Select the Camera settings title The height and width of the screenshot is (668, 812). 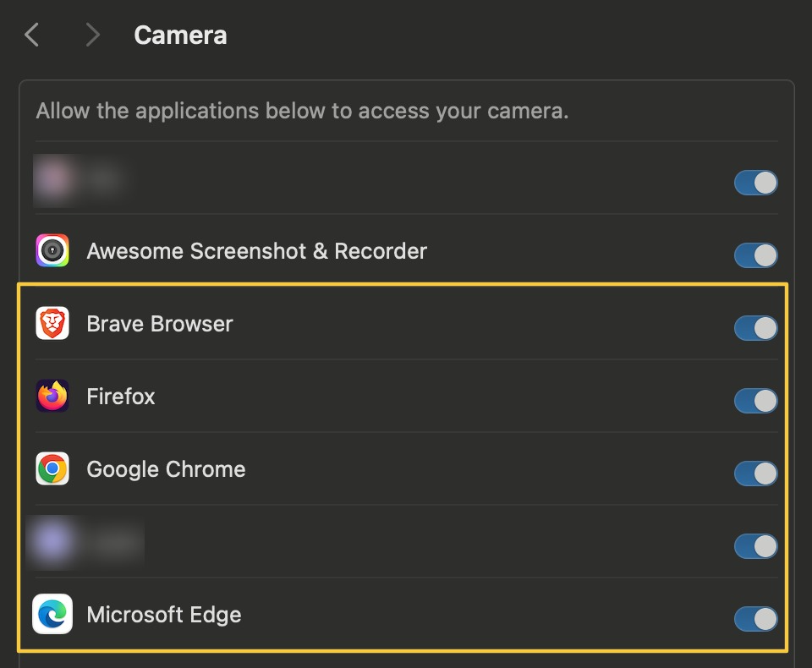point(180,35)
